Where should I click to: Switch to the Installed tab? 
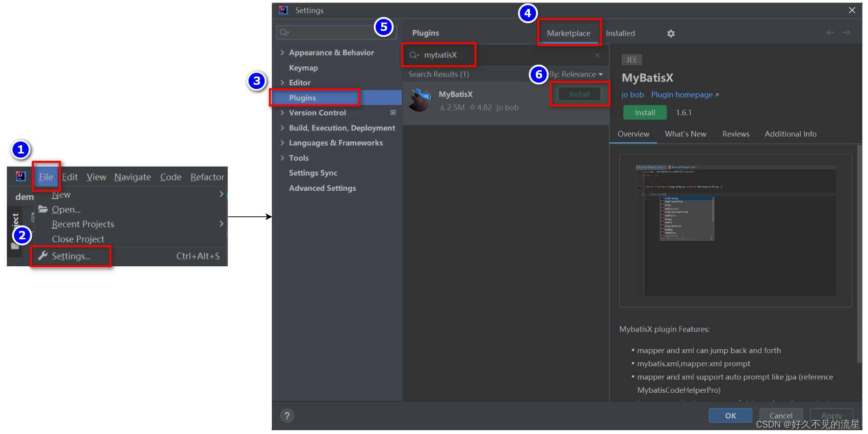620,33
